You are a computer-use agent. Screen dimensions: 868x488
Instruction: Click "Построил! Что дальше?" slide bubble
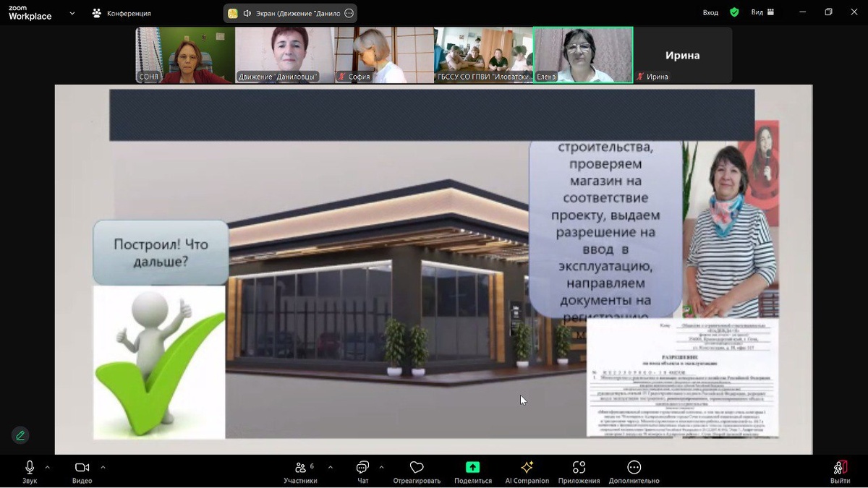coord(161,252)
